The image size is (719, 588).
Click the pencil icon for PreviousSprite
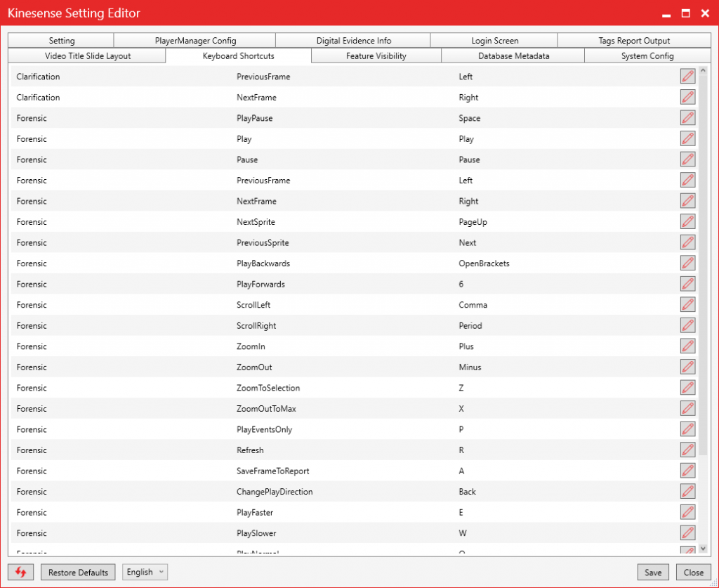click(x=687, y=242)
